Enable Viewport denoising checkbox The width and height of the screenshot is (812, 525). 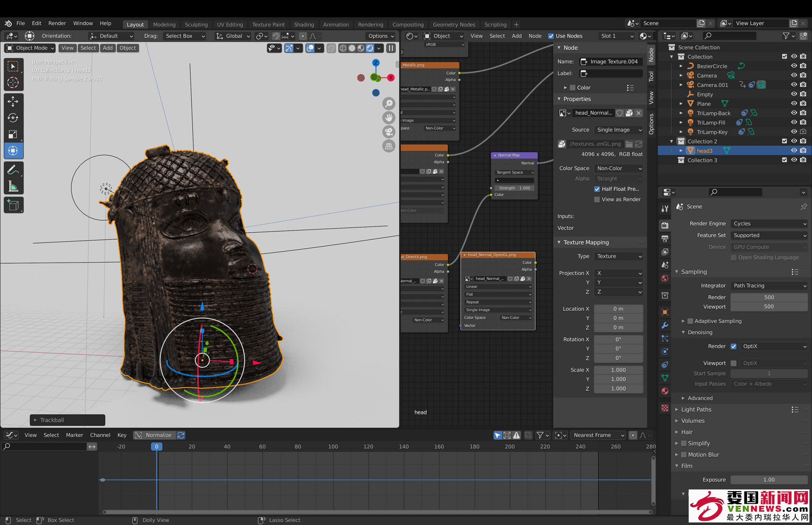tap(733, 363)
